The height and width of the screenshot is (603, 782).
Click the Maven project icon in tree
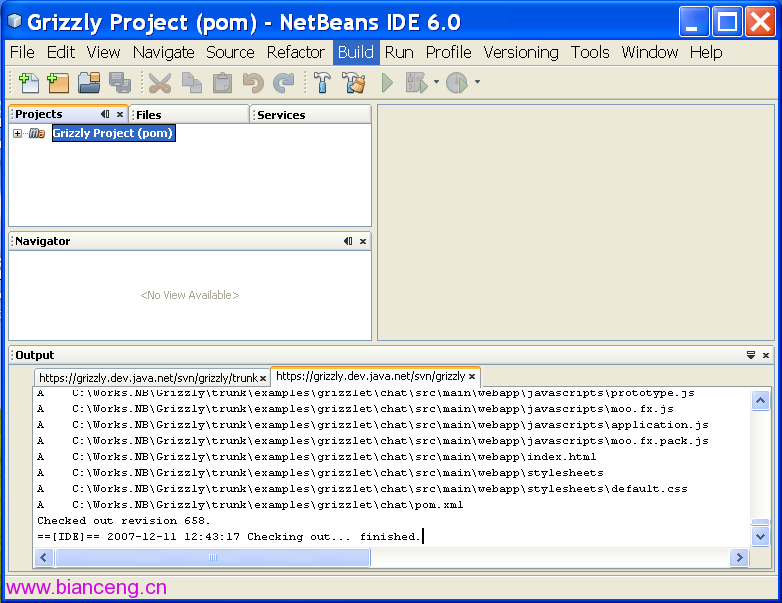[x=37, y=133]
